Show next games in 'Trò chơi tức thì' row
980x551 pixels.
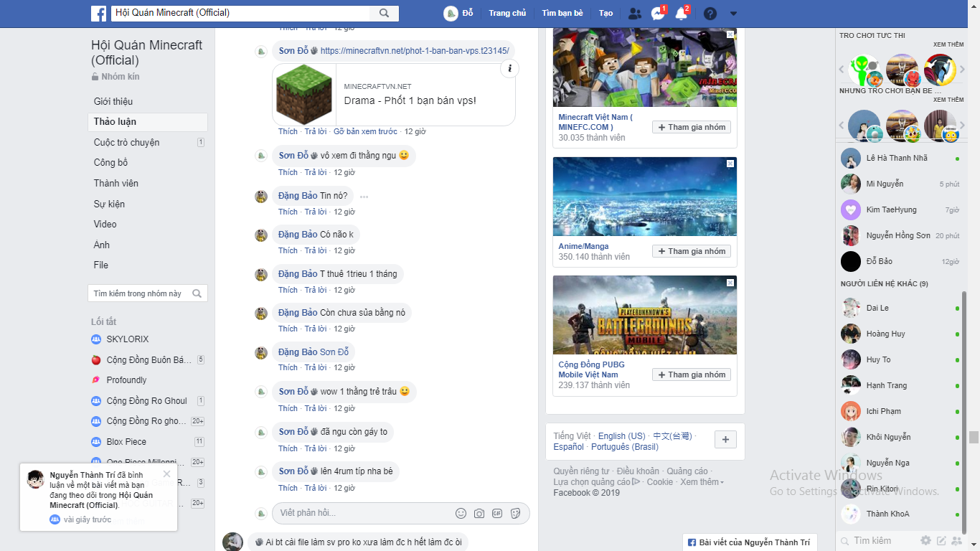[961, 70]
